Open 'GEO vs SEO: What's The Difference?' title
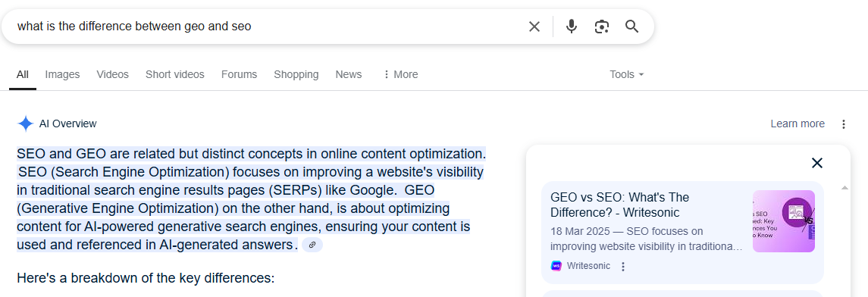The image size is (868, 297). (620, 205)
